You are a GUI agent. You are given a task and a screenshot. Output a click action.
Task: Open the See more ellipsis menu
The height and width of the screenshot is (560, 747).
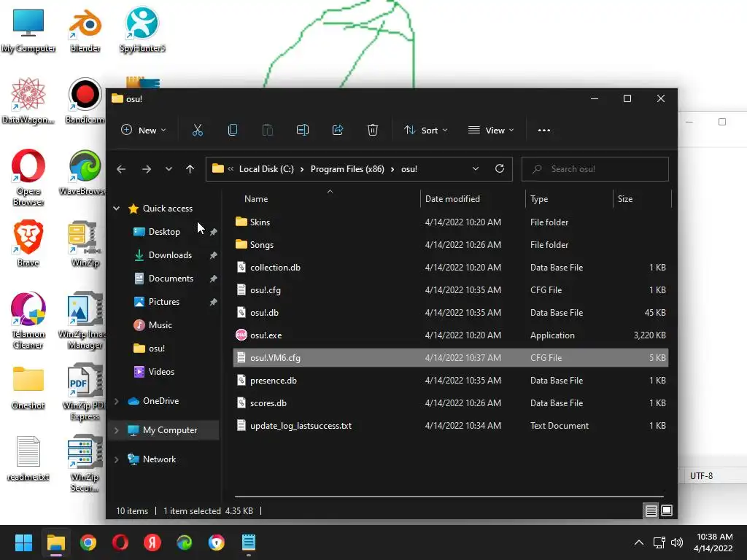coord(544,130)
